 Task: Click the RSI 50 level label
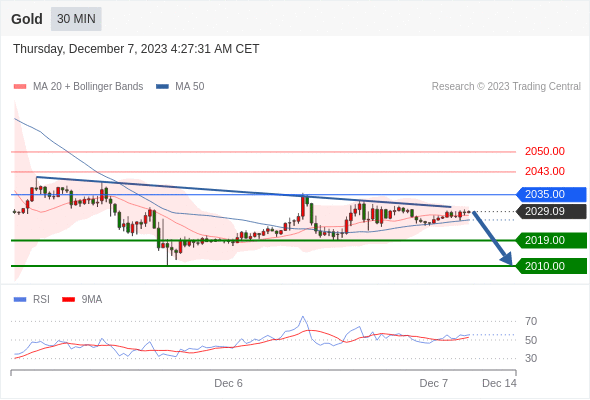(x=531, y=340)
